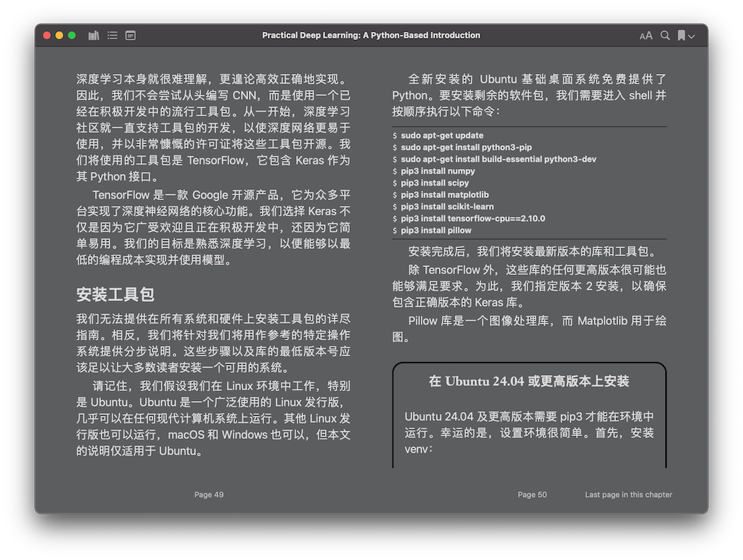Screen dimensions: 743x560
Task: Show the Table of Contents
Action: 112,35
